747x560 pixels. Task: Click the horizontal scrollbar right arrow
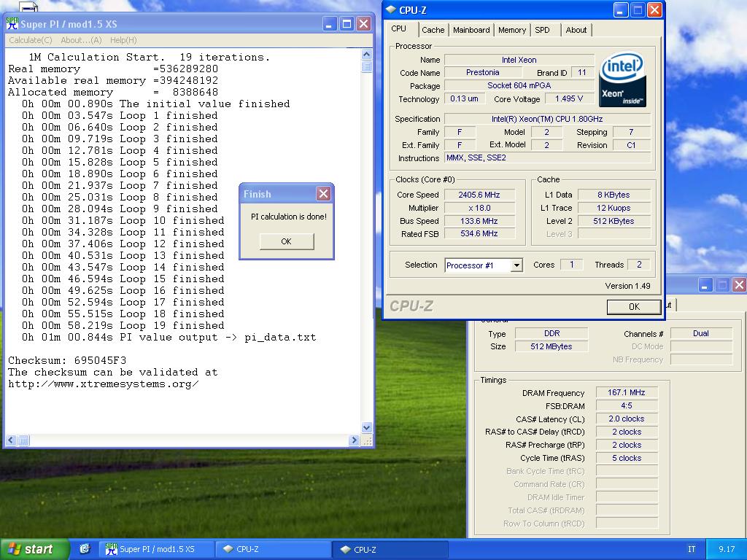click(354, 440)
